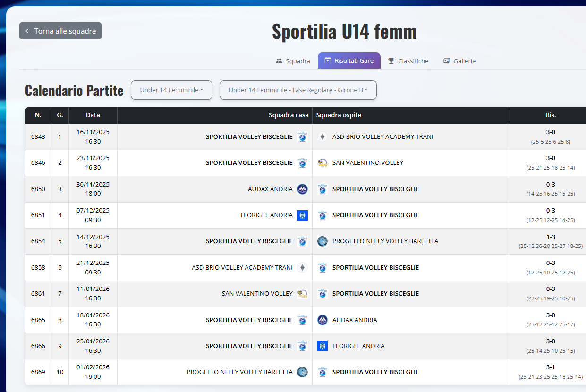
Task: Click Audax Andria logo in match 6850
Action: pos(302,189)
